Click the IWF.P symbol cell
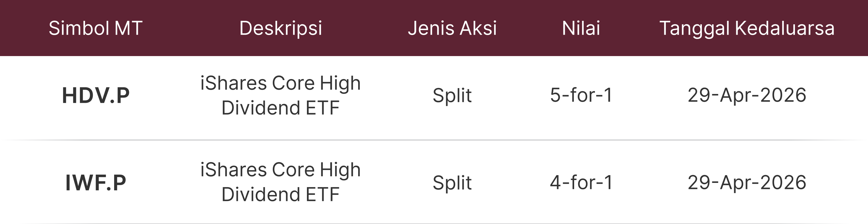Screen dimensions: 868x224 (96, 183)
